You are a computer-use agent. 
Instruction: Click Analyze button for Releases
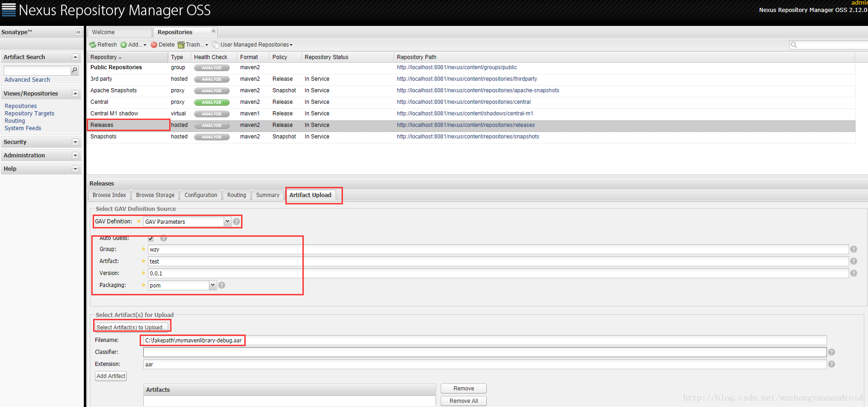click(x=212, y=126)
